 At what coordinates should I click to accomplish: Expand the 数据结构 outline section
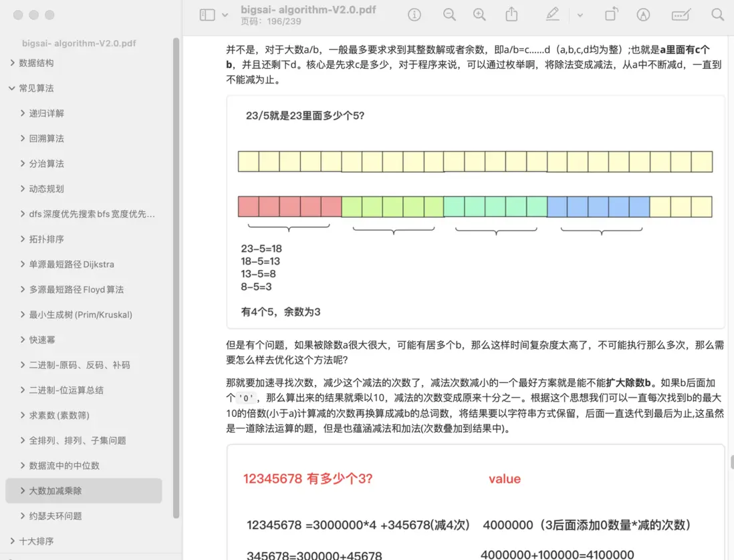[x=13, y=63]
